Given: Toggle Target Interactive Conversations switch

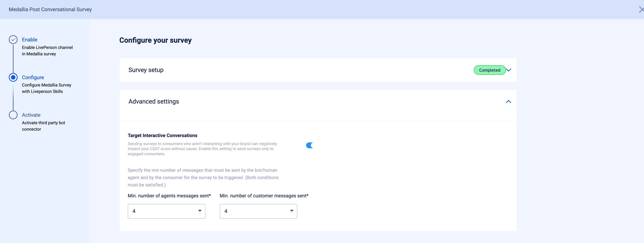Looking at the screenshot, I should click(x=310, y=145).
